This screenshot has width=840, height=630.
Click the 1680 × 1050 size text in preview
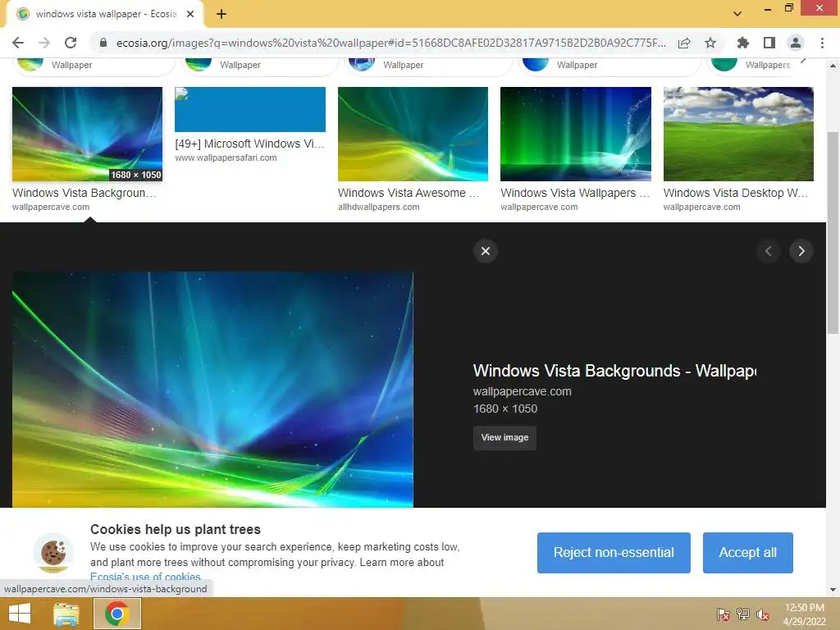505,409
